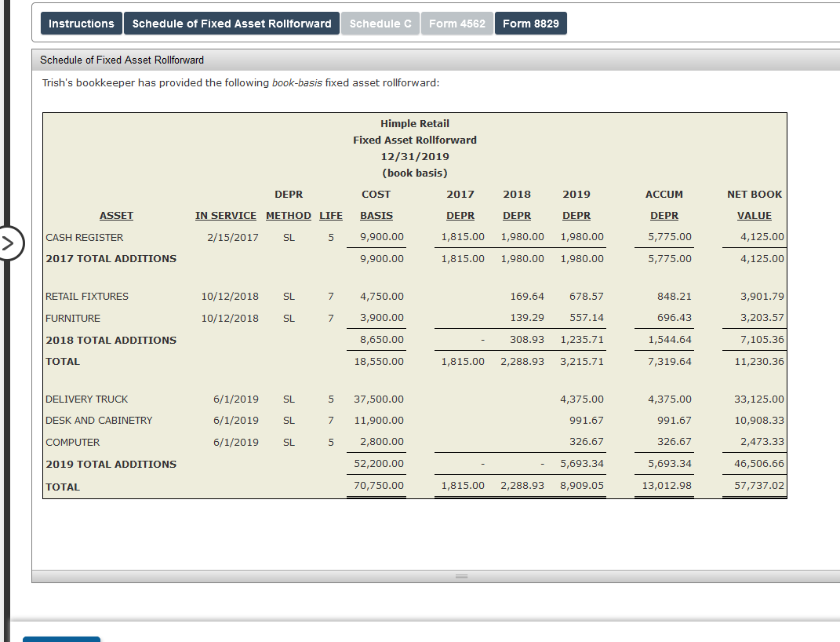Click the desk and cabinetry cost 11,900.00
The height and width of the screenshot is (642, 840).
point(379,421)
